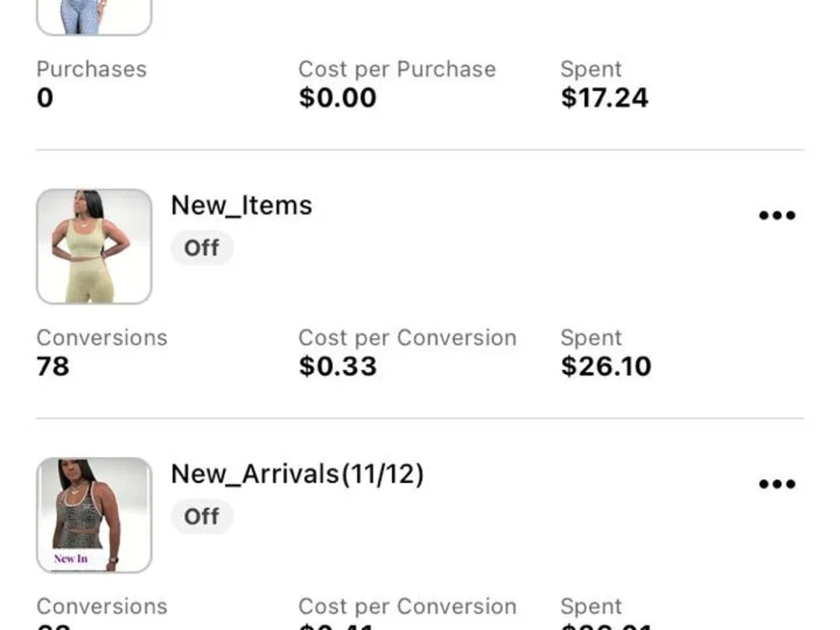
Task: Open the three-dot menu for New_Arrivals(11/12)
Action: 777,485
